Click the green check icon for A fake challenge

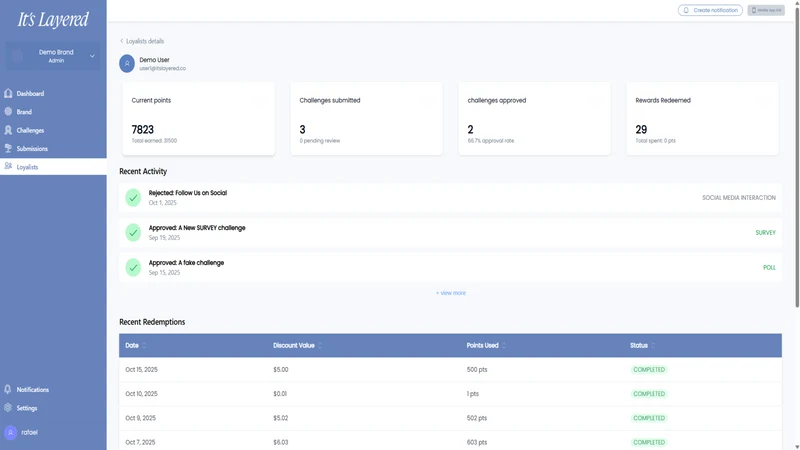(133, 267)
